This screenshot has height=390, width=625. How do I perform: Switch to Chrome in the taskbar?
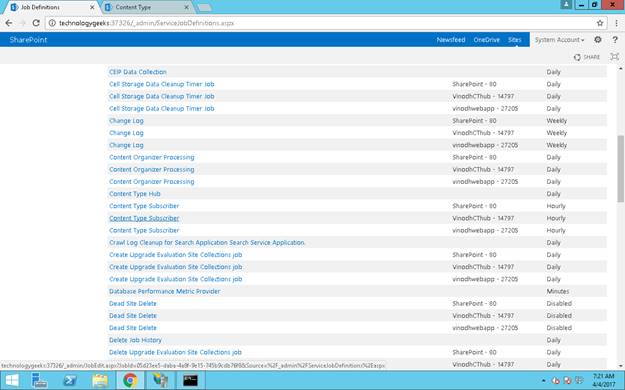pos(130,380)
